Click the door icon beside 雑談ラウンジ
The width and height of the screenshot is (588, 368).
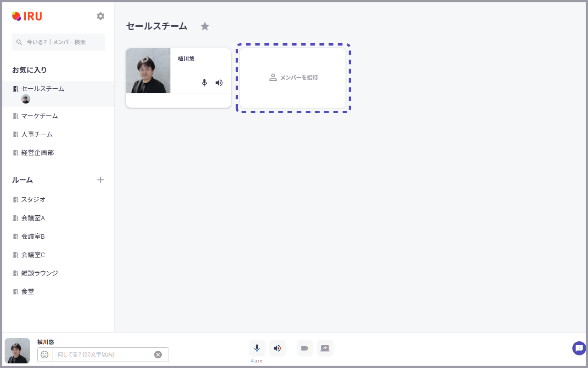click(16, 273)
